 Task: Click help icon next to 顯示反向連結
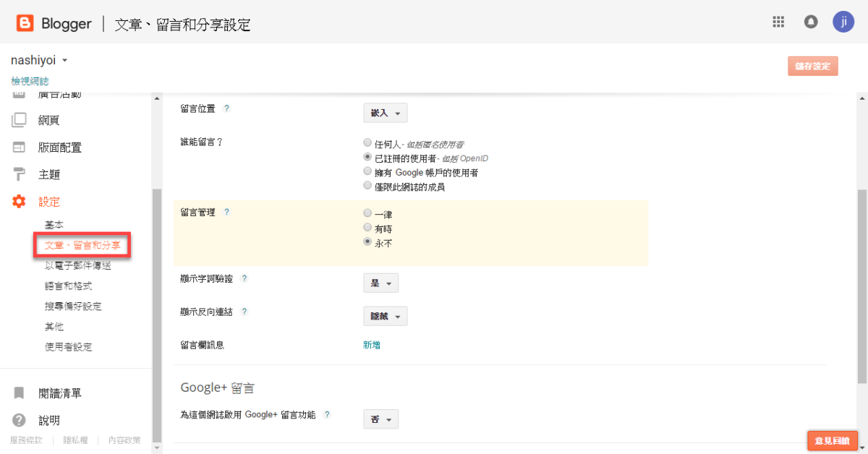(x=244, y=312)
